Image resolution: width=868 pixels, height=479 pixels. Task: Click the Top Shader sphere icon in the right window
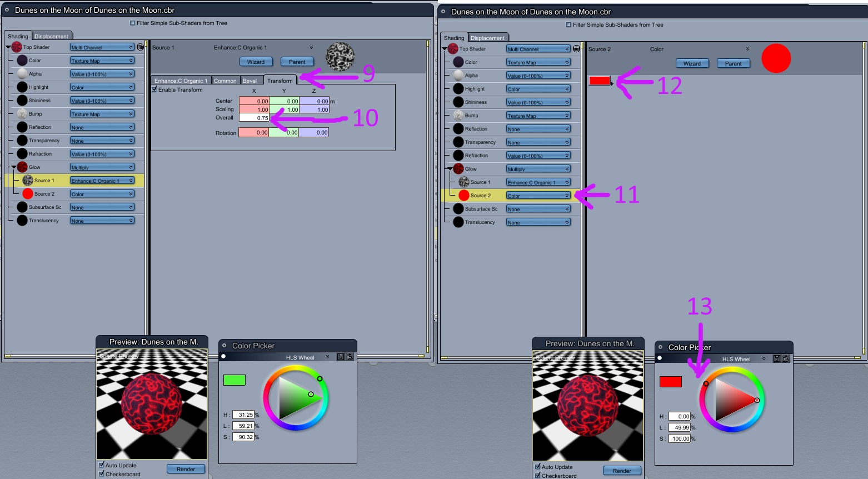[x=453, y=49]
